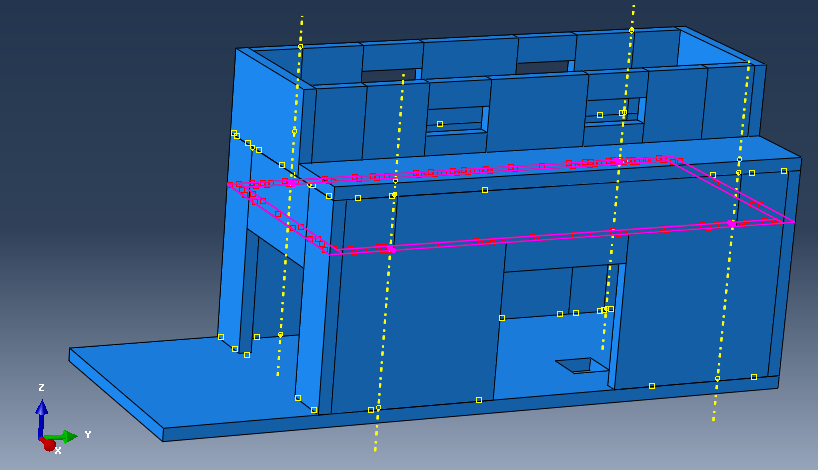Image resolution: width=819 pixels, height=470 pixels.
Task: Click the "Z" label of the view triad
Action: point(41,387)
